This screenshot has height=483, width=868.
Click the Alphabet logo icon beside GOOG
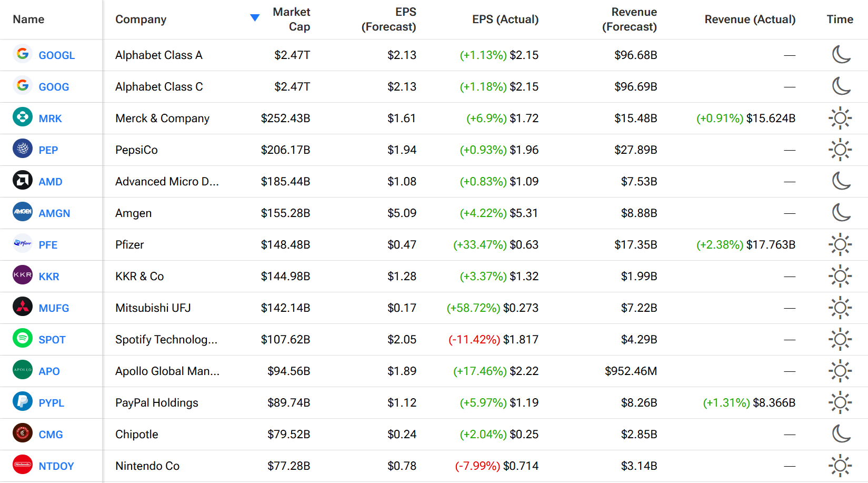point(23,85)
